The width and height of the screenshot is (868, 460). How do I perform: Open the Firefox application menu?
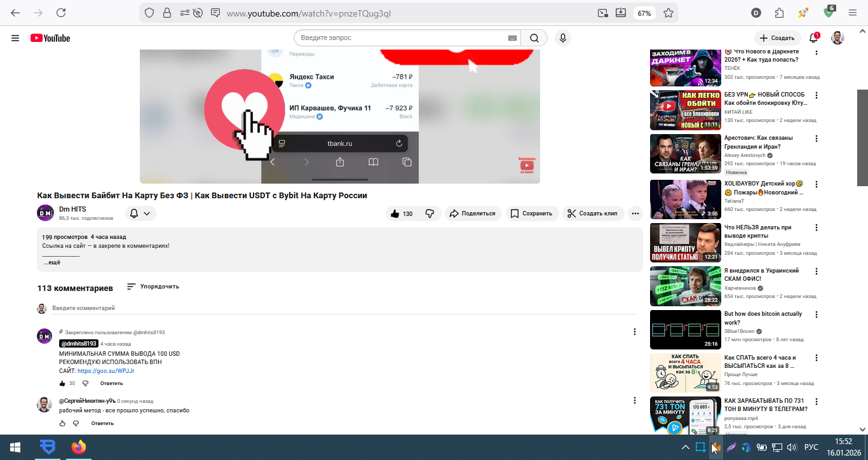tap(852, 13)
